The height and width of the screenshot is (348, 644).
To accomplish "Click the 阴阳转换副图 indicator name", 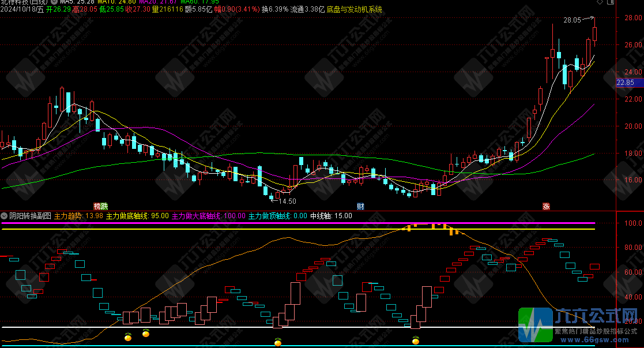I will pyautogui.click(x=30, y=216).
